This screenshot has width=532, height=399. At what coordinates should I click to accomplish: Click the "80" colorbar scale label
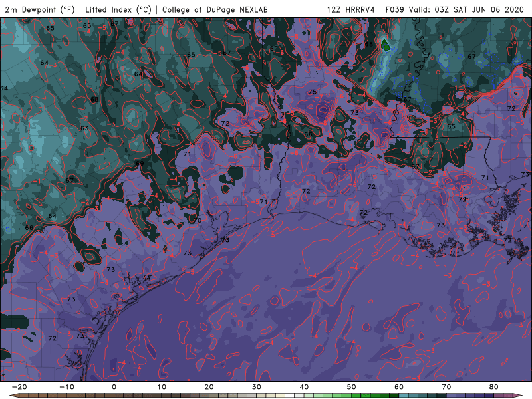click(x=494, y=387)
